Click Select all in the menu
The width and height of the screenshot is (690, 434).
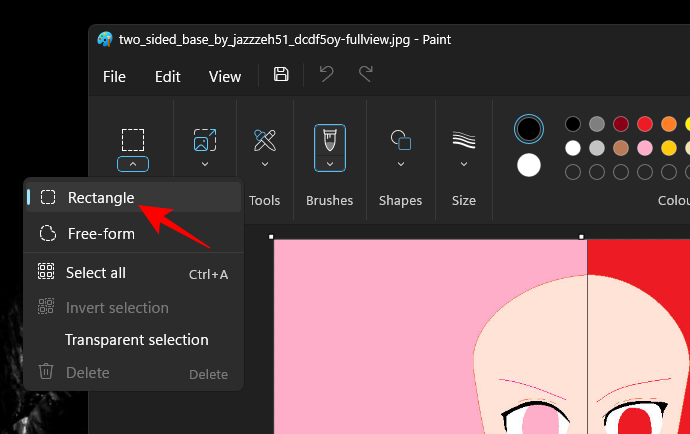pos(96,273)
